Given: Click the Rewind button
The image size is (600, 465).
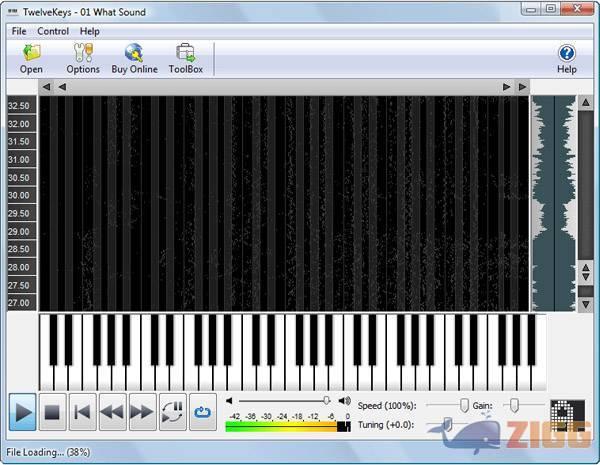Looking at the screenshot, I should 112,412.
